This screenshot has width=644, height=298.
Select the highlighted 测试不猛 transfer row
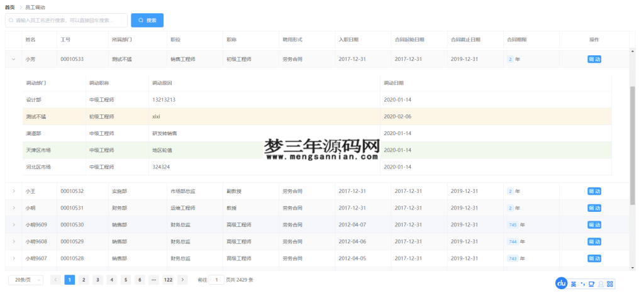(317, 116)
